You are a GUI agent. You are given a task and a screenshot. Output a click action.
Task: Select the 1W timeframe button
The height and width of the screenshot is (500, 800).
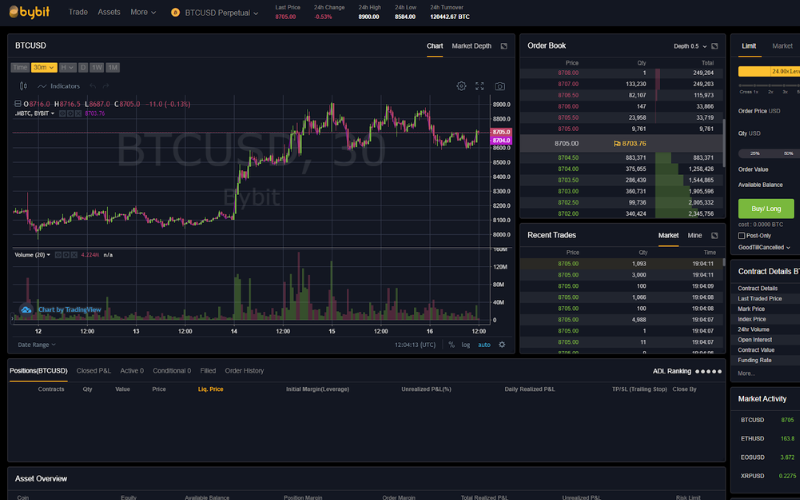coord(97,67)
